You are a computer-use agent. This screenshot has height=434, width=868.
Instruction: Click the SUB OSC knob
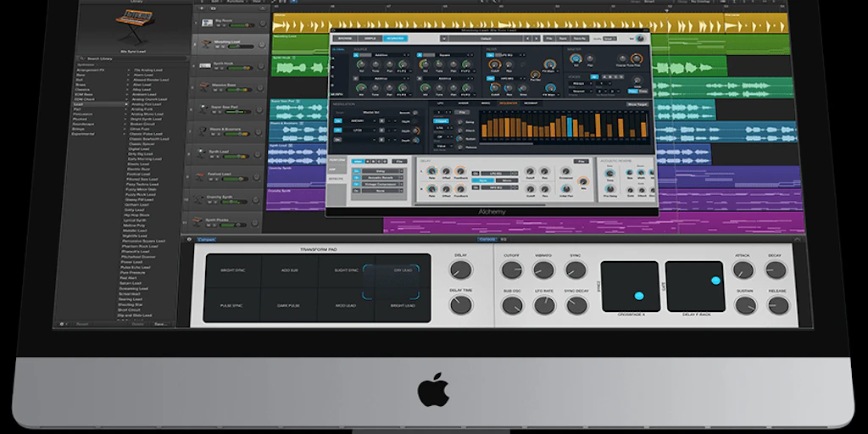click(512, 305)
